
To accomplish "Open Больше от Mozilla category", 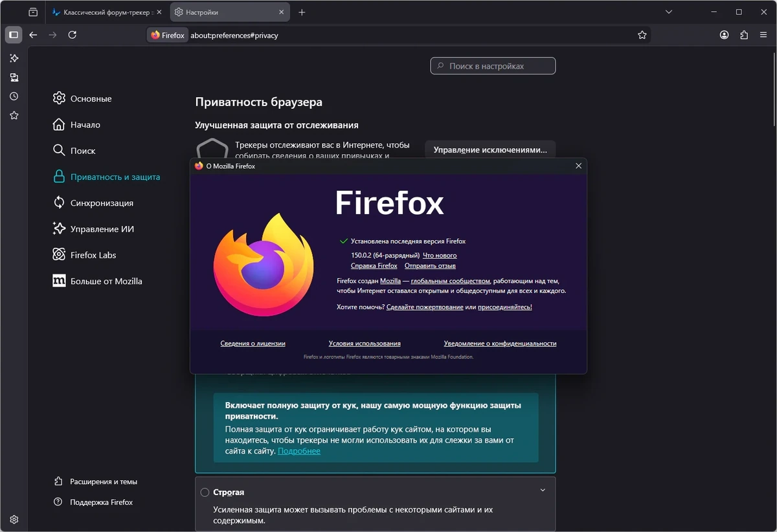I will click(97, 281).
